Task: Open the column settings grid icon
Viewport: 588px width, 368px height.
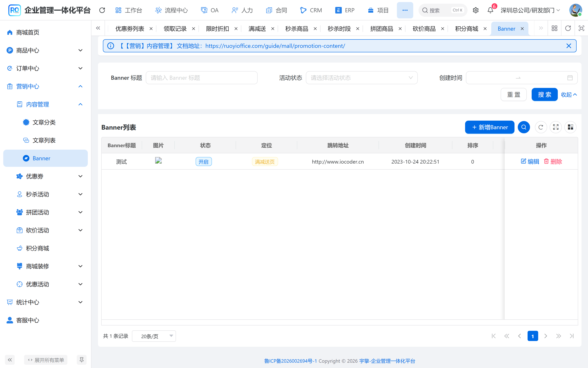Action: (x=570, y=127)
